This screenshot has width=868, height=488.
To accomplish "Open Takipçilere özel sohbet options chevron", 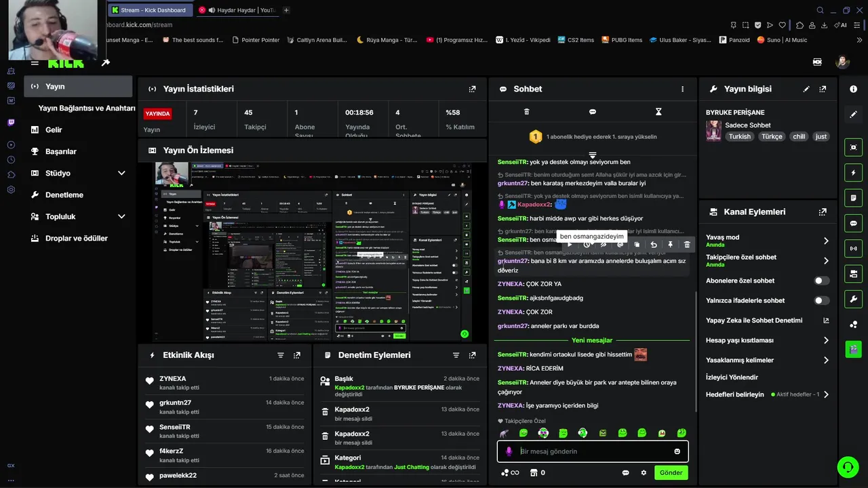I will 826,261.
